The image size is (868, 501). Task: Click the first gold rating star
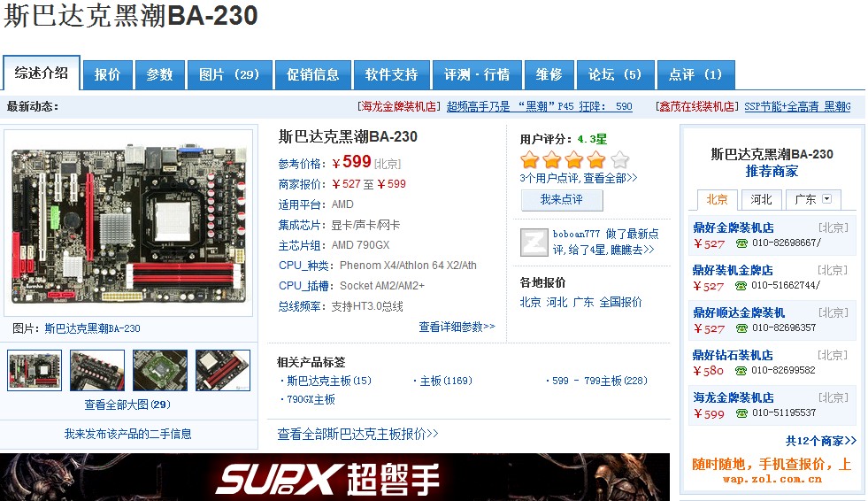530,160
